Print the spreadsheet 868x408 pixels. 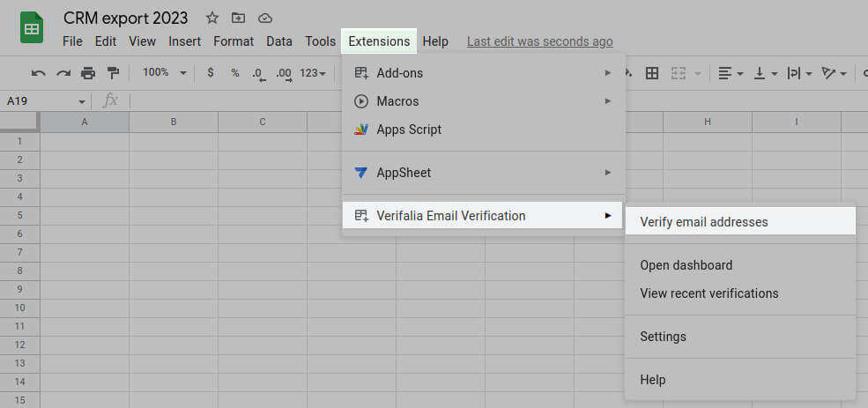(x=88, y=73)
